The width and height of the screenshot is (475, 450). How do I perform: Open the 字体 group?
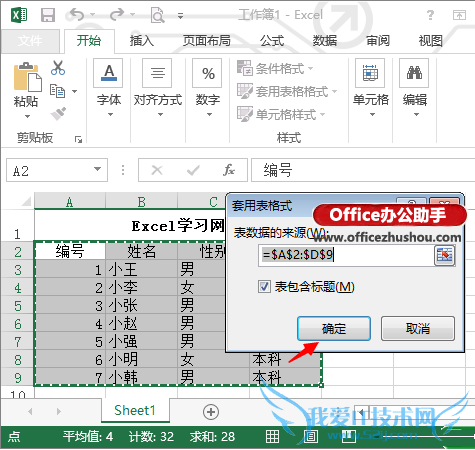(109, 88)
